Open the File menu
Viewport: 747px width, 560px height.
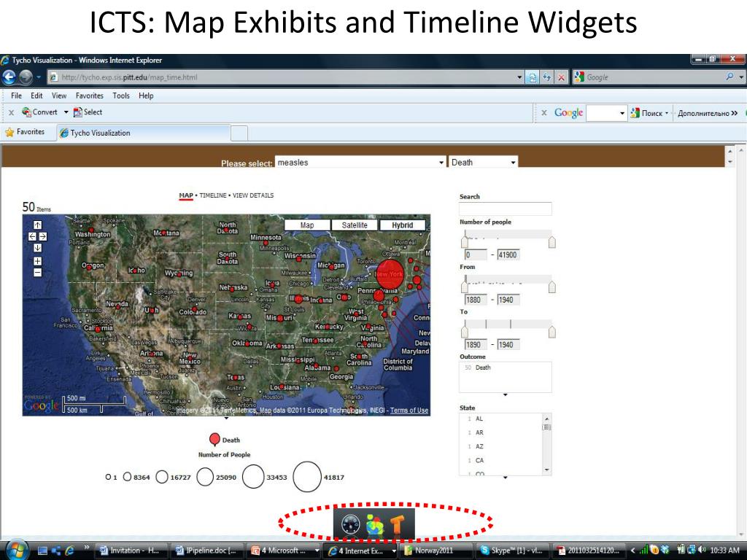[16, 96]
